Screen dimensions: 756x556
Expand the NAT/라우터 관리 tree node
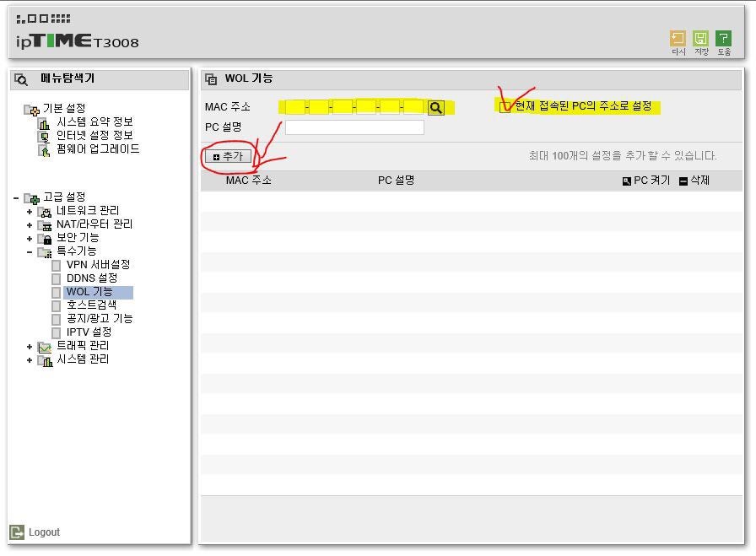(x=30, y=224)
